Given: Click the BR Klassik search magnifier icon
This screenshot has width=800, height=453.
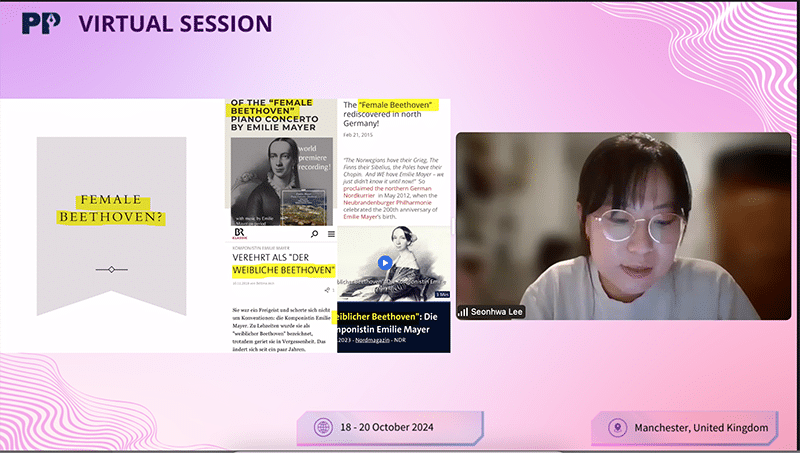Looking at the screenshot, I should pos(315,235).
